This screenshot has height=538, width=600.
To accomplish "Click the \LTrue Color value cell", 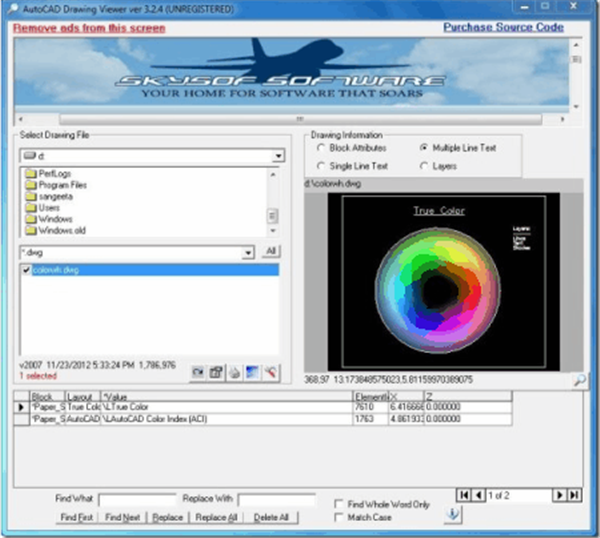I will click(227, 407).
